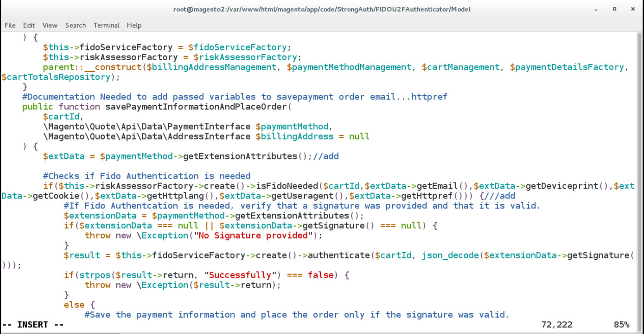Open the Help menu
This screenshot has width=644, height=334.
coord(134,25)
